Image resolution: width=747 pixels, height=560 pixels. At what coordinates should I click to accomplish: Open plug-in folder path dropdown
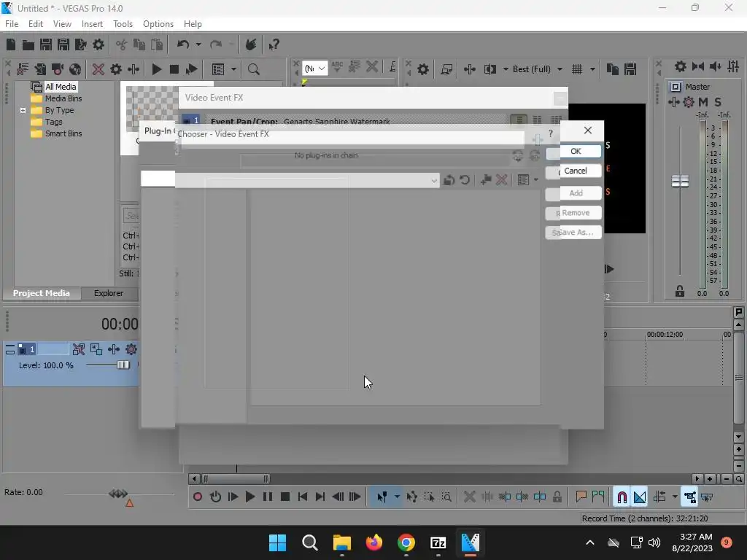433,181
